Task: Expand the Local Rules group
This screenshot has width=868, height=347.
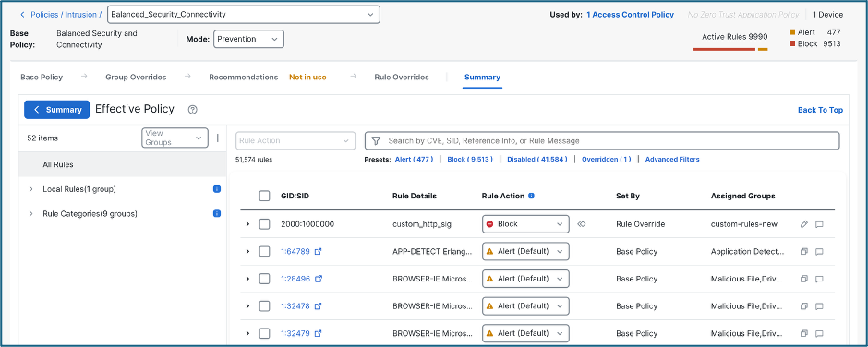Action: [x=30, y=189]
